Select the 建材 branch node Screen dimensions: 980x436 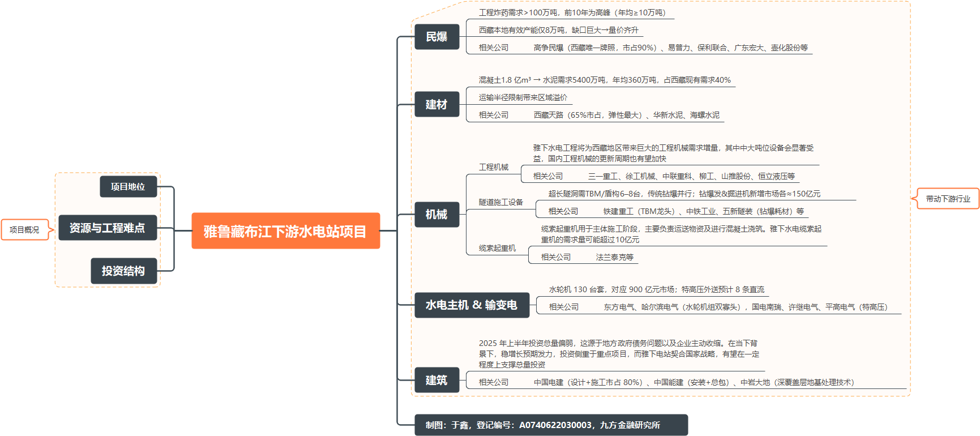pos(436,105)
